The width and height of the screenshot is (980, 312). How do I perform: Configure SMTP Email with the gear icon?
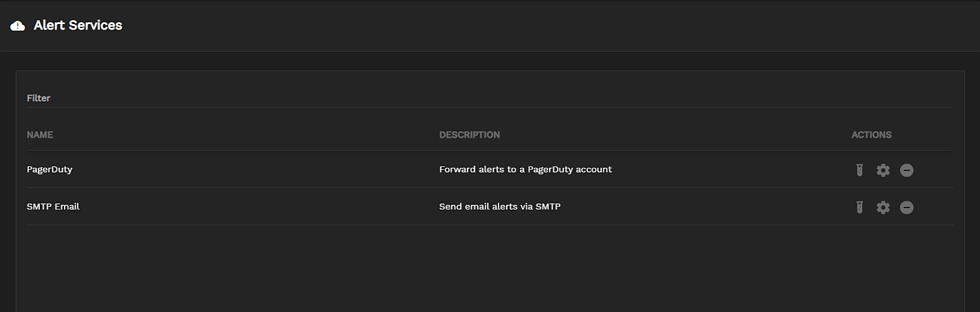[883, 207]
